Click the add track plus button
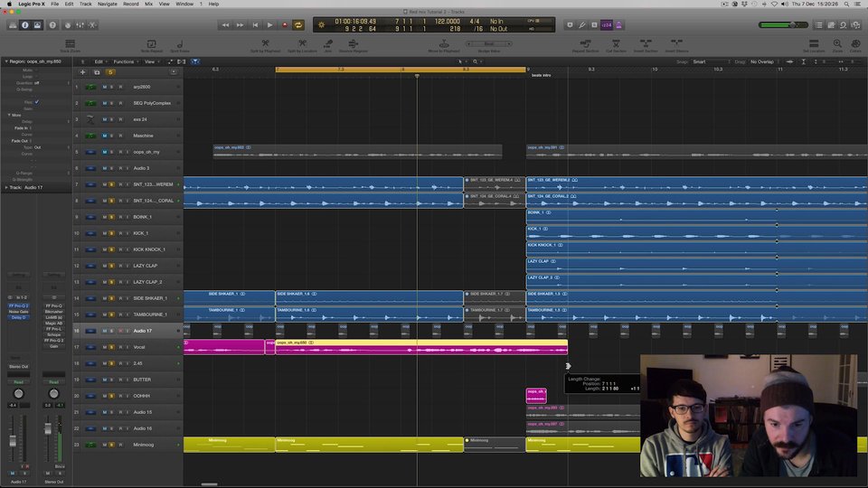The height and width of the screenshot is (488, 868). 82,72
